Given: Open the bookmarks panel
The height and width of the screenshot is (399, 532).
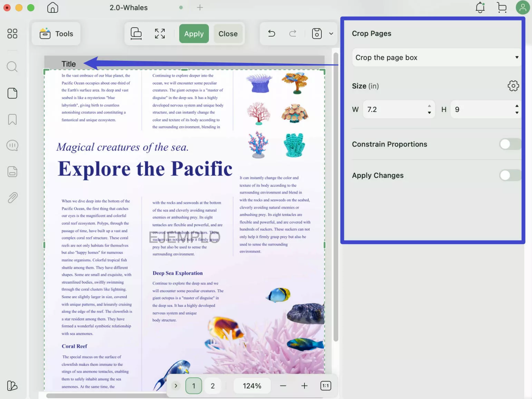Looking at the screenshot, I should tap(12, 119).
